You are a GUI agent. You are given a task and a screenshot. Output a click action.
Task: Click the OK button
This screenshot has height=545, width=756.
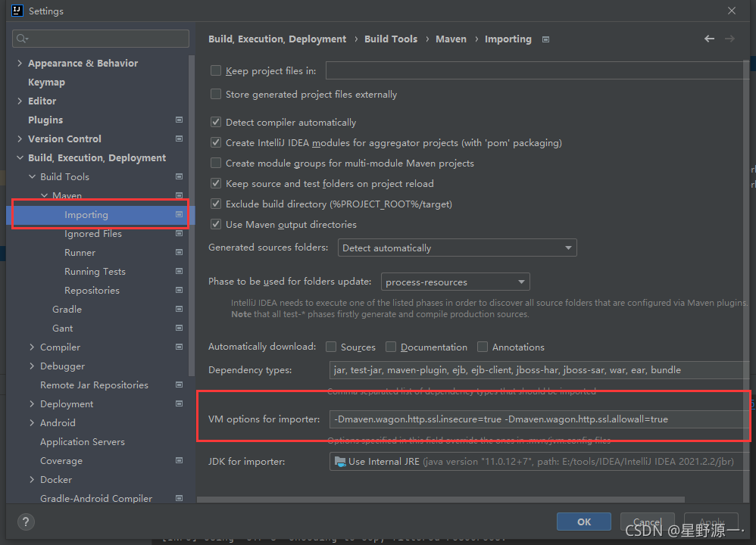[x=584, y=522]
